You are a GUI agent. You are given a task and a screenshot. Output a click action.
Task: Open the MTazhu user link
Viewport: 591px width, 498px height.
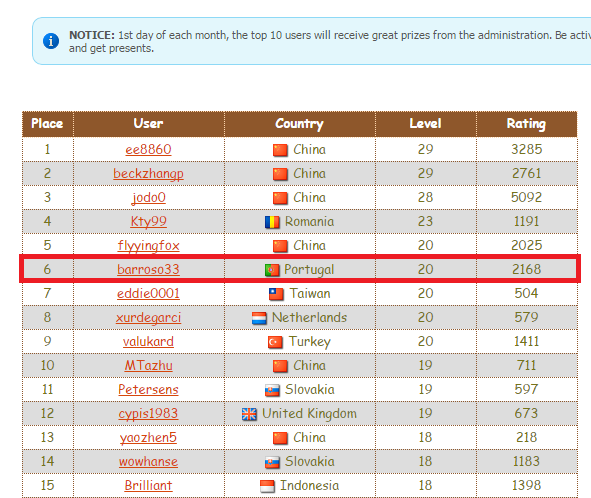pyautogui.click(x=149, y=366)
